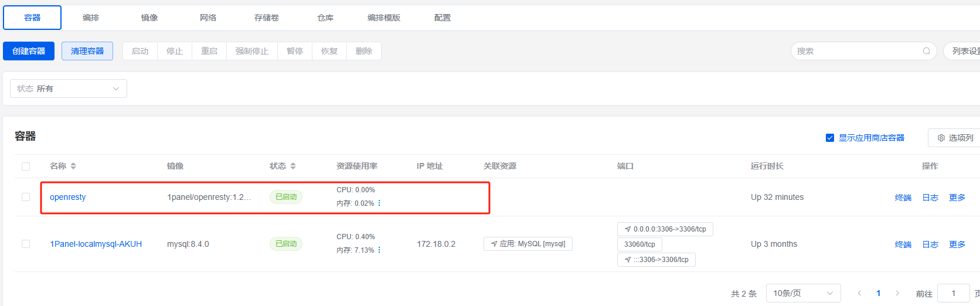
Task: Open the 配置 tab
Action: [443, 18]
